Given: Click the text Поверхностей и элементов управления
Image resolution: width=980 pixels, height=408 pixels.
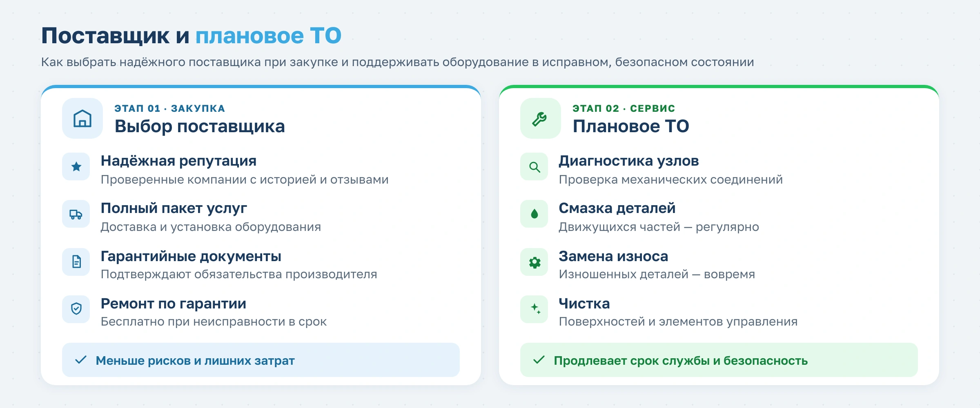Looking at the screenshot, I should (x=678, y=322).
